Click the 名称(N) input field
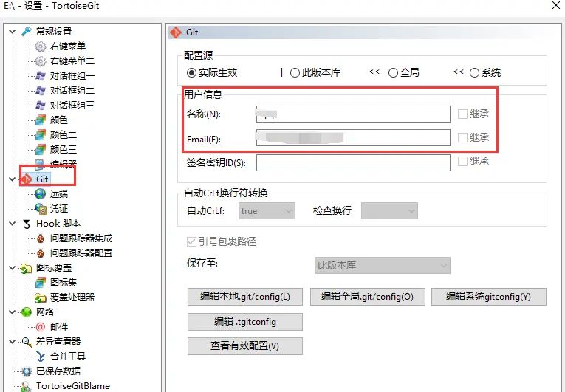This screenshot has height=392, width=565. tap(353, 114)
